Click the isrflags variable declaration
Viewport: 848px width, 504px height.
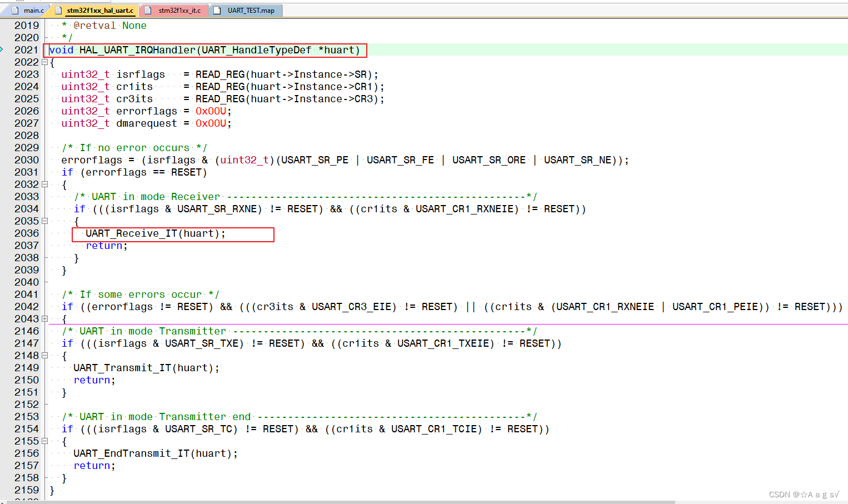(141, 74)
